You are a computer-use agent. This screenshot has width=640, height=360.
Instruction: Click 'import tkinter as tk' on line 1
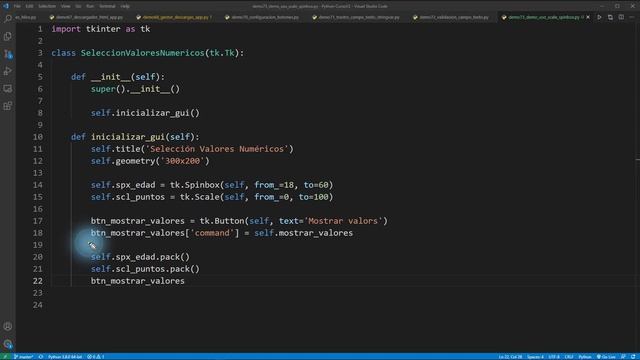click(x=100, y=29)
